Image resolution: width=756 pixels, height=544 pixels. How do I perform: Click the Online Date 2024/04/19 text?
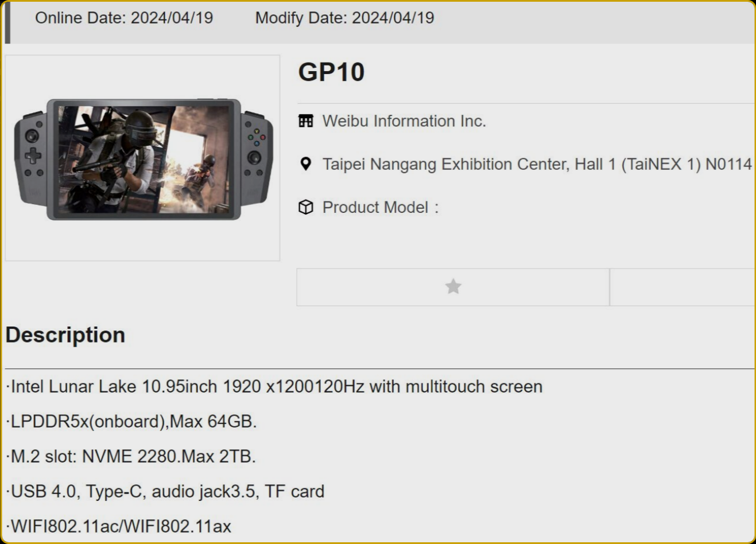coord(124,18)
